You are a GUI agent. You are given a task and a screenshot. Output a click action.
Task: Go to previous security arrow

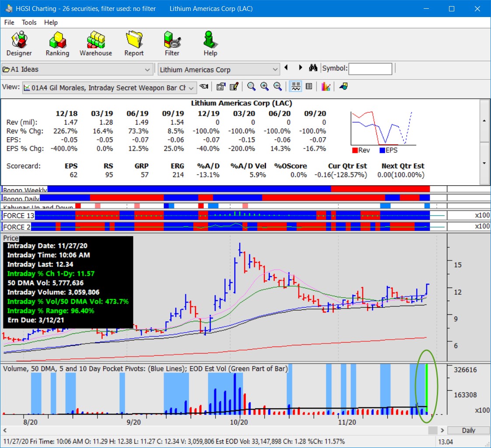(286, 68)
